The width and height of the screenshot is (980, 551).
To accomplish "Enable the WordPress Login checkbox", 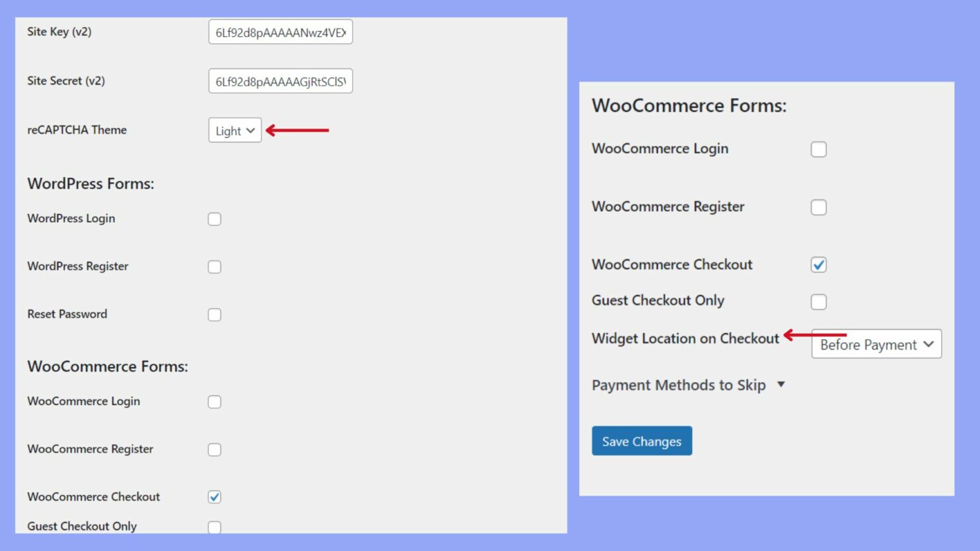I will (x=214, y=219).
